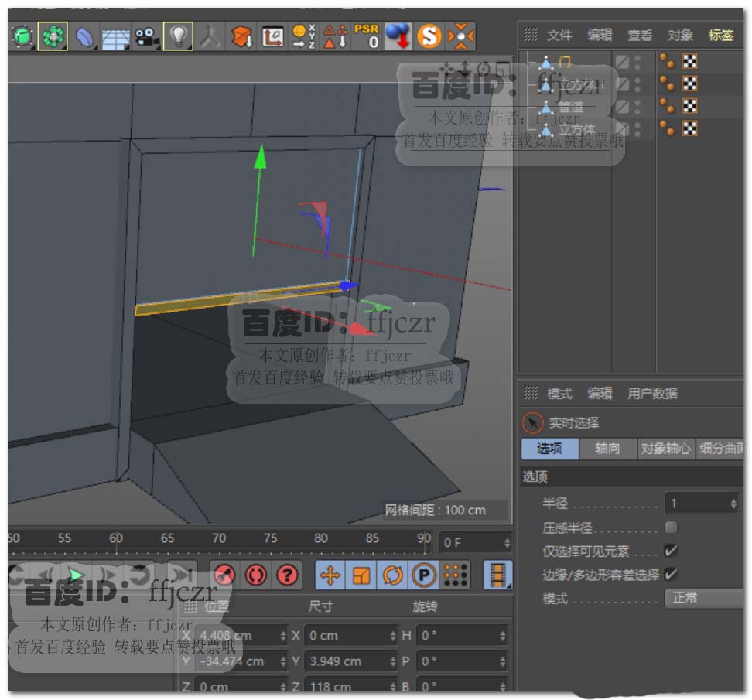752x700 pixels.
Task: Toggle position keying with move arrows icon
Action: tap(330, 575)
